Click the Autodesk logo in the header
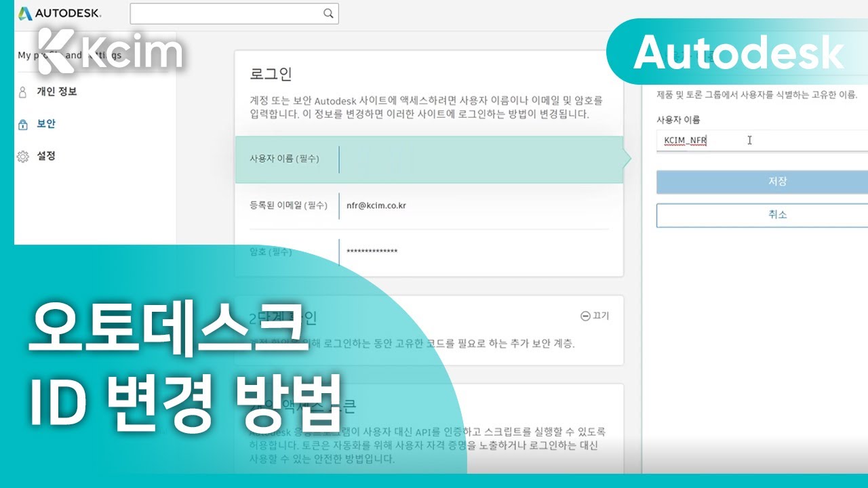 pos(59,13)
